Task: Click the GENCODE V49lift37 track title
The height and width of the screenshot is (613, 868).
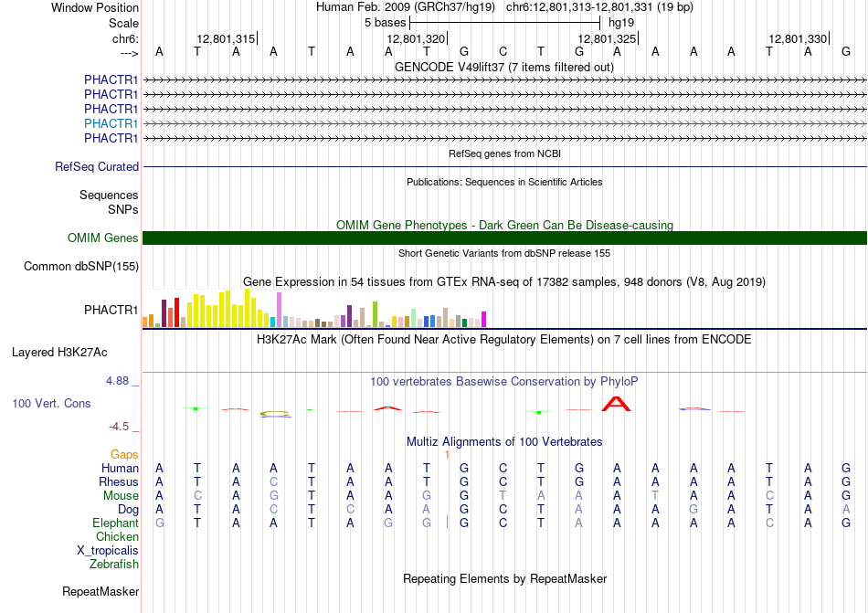Action: point(504,68)
